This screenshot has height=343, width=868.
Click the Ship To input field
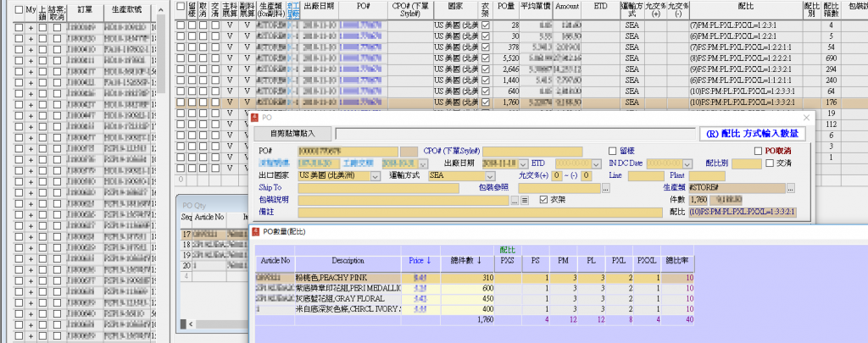tap(378, 188)
